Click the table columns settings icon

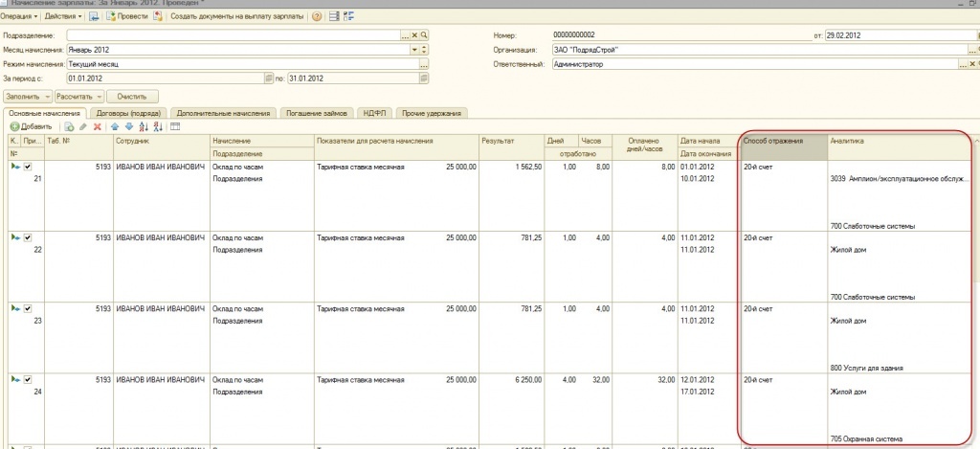[175, 127]
